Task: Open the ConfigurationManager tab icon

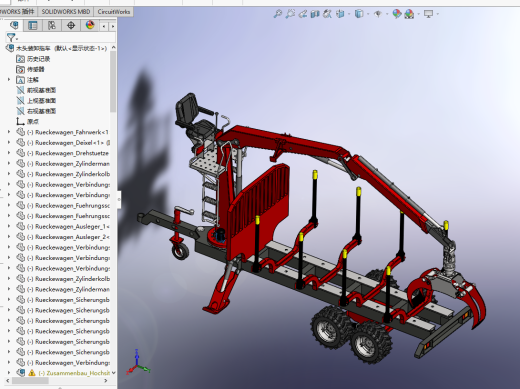Action: [x=52, y=25]
